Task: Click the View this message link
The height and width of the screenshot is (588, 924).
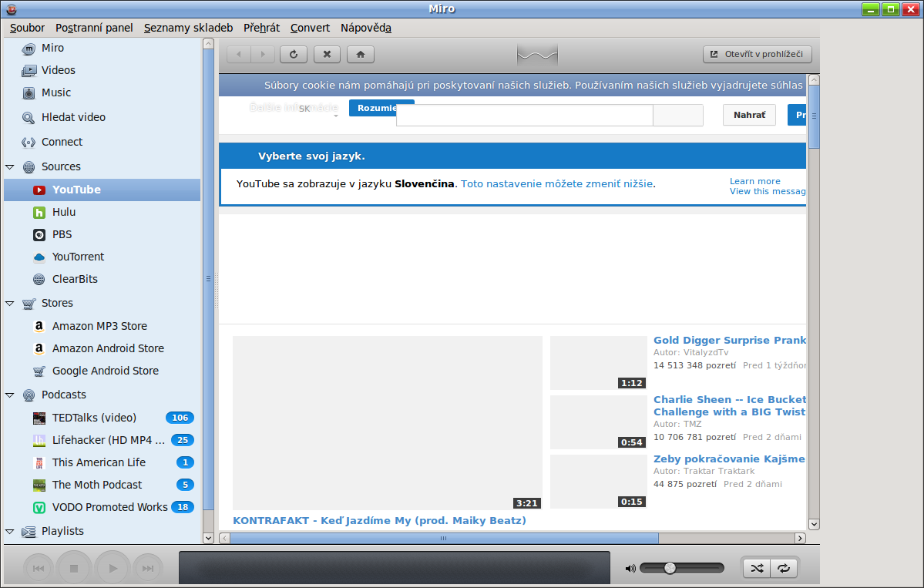Action: pos(768,191)
